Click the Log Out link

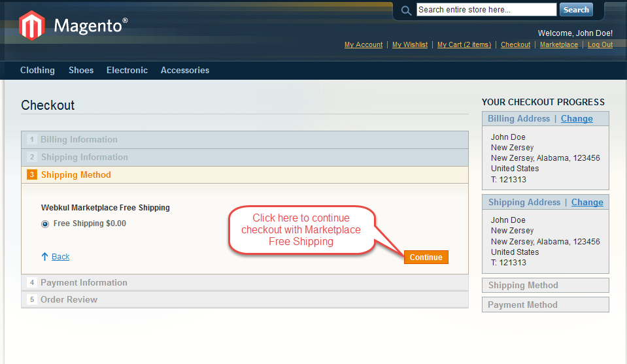tap(600, 45)
